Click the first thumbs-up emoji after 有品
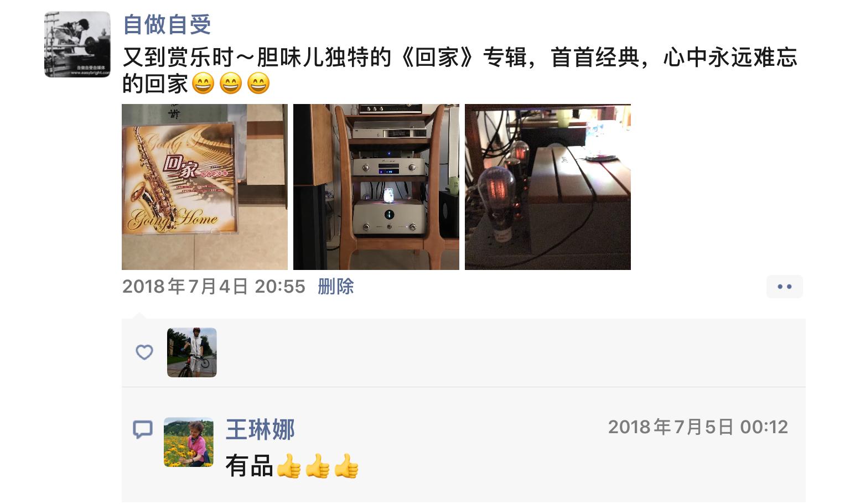Viewport: 850px width, 504px height. pyautogui.click(x=289, y=466)
